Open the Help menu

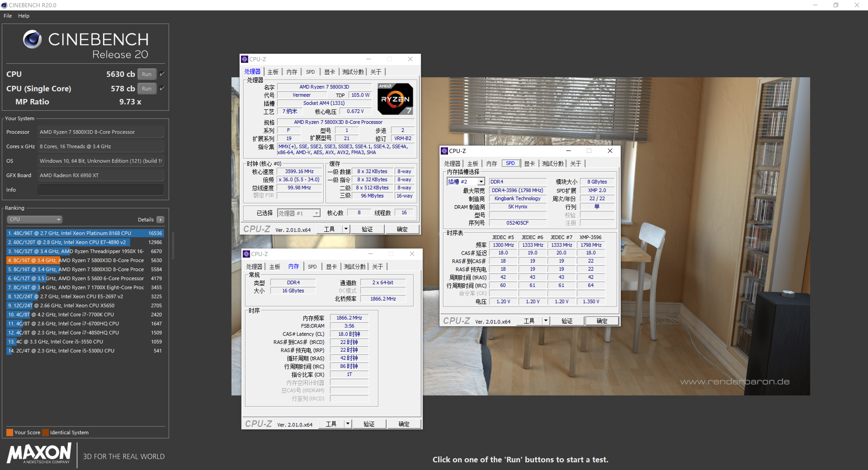point(24,16)
